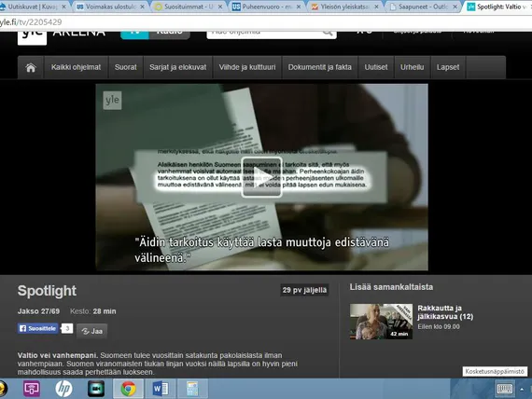
Task: Switch to Suosituimmat browser tab
Action: tap(189, 7)
